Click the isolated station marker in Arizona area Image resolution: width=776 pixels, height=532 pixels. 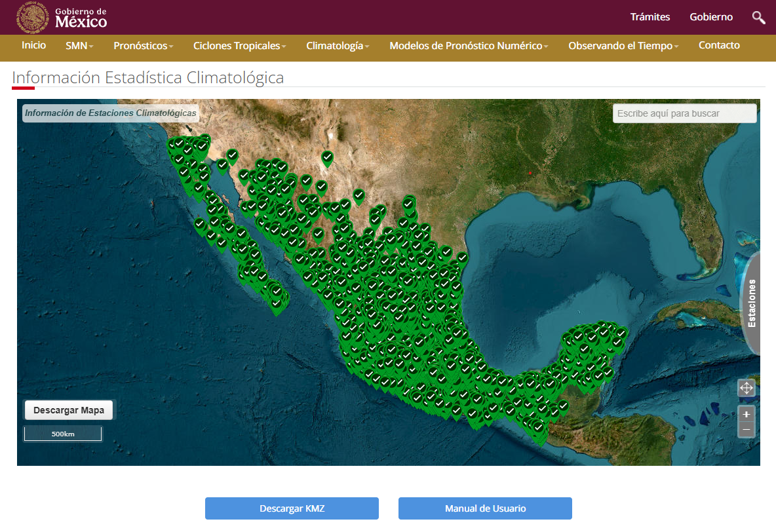327,157
